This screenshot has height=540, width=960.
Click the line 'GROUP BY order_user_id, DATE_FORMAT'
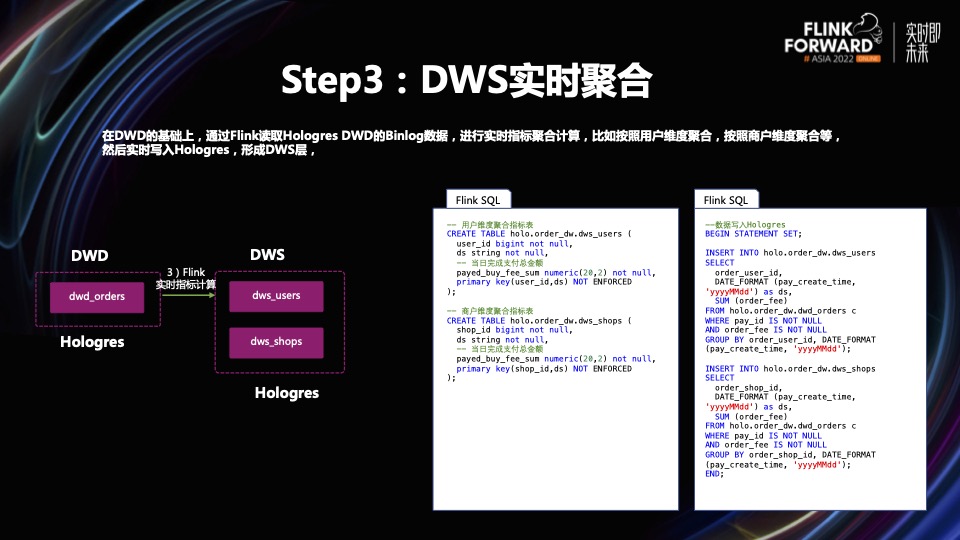[x=790, y=340]
